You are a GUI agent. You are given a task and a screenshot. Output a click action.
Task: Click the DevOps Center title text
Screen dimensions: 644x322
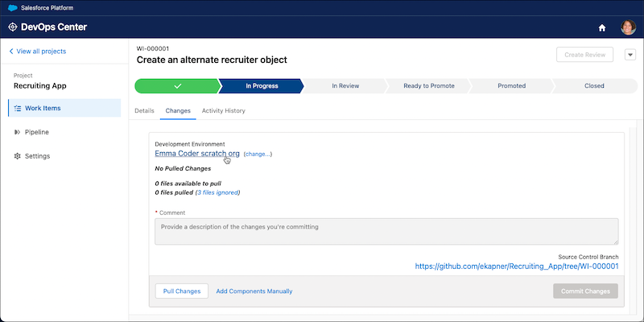pyautogui.click(x=54, y=27)
